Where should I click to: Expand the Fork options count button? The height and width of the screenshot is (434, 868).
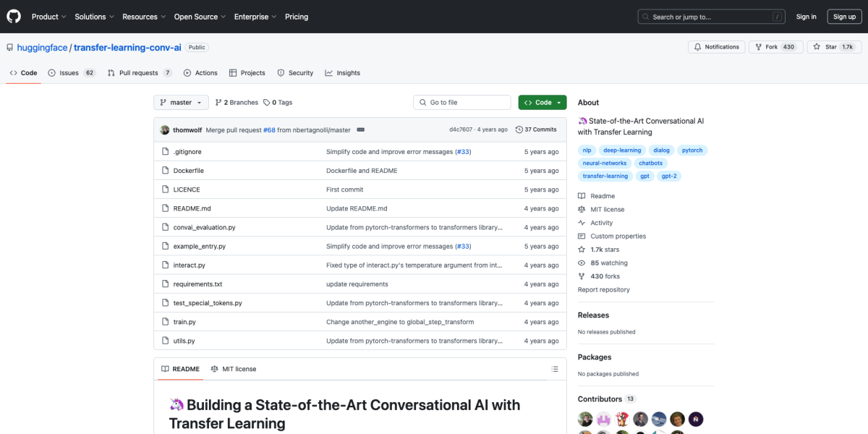(x=788, y=47)
